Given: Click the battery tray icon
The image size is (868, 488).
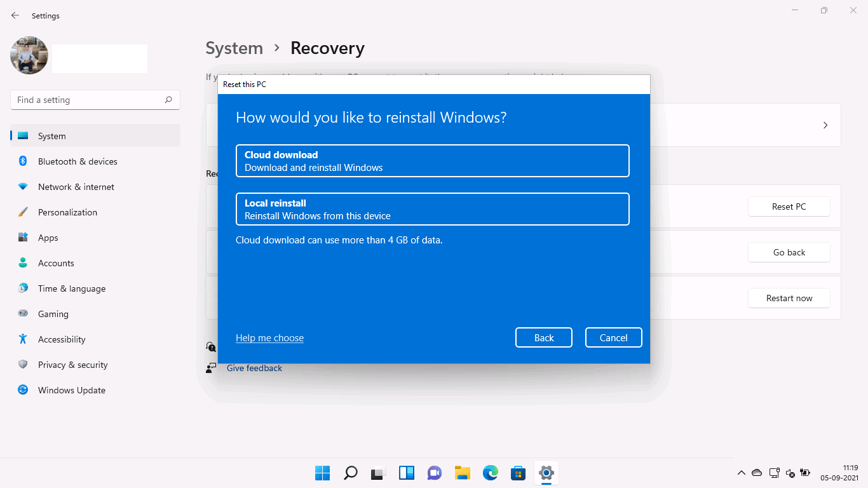Looking at the screenshot, I should pos(805,473).
